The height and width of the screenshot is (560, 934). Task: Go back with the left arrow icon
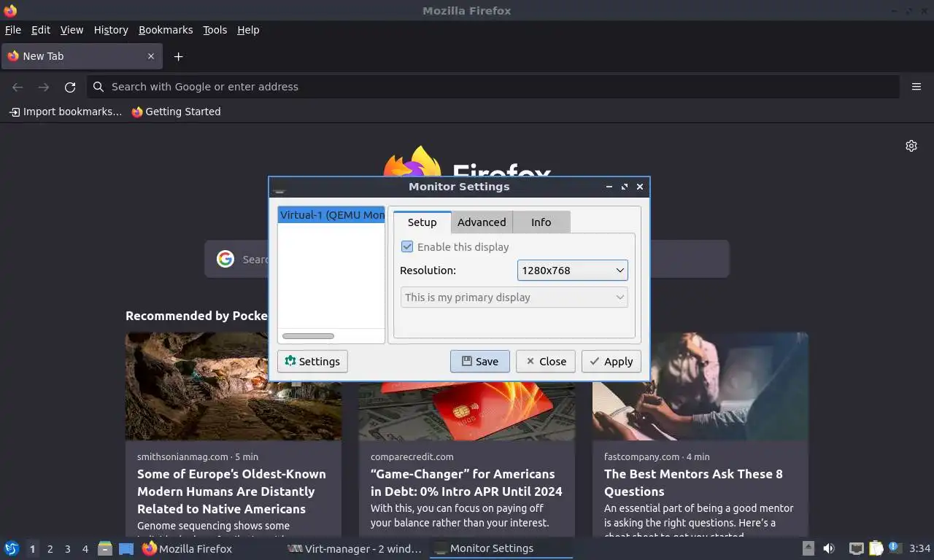coord(18,87)
